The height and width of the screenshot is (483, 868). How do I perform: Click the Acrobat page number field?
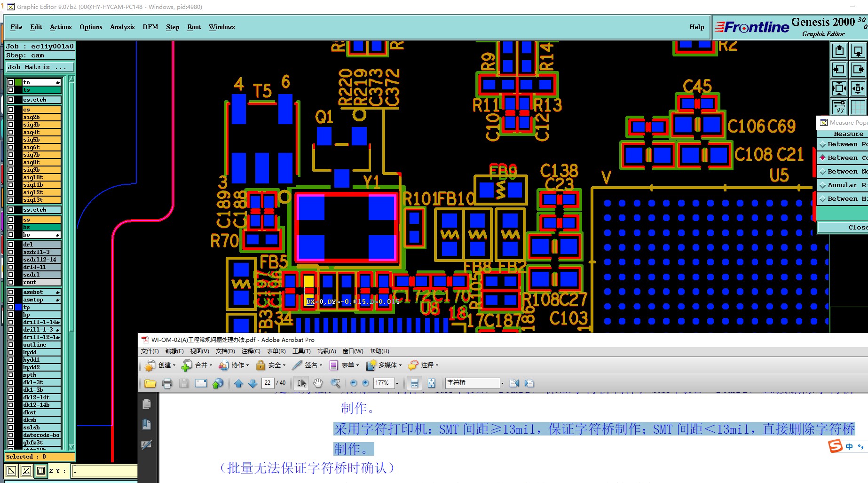268,383
